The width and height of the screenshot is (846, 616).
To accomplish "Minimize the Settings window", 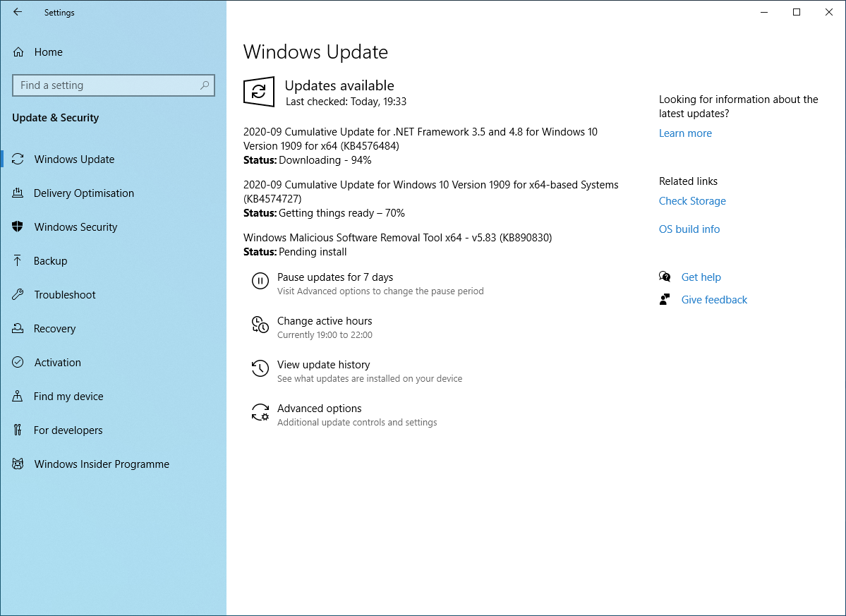I will [764, 12].
